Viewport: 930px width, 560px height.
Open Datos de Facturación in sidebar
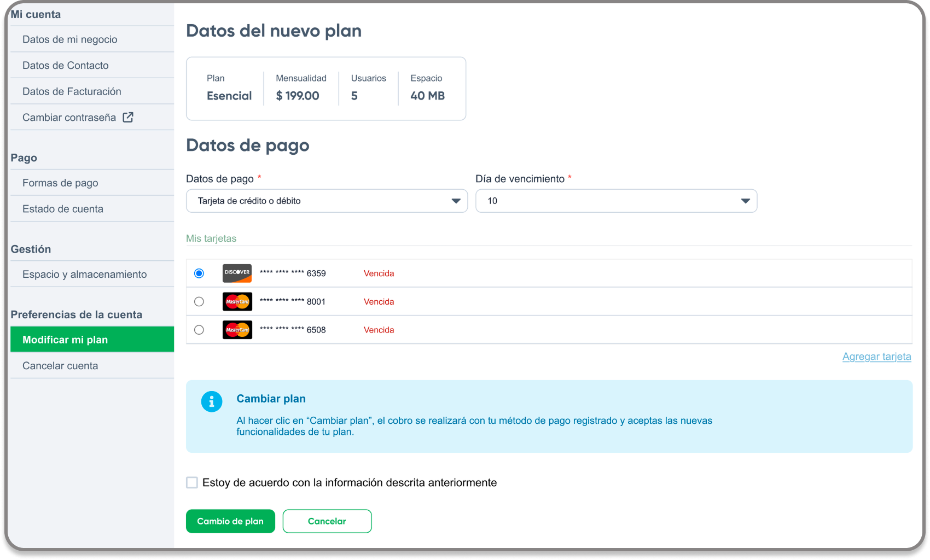(92, 91)
